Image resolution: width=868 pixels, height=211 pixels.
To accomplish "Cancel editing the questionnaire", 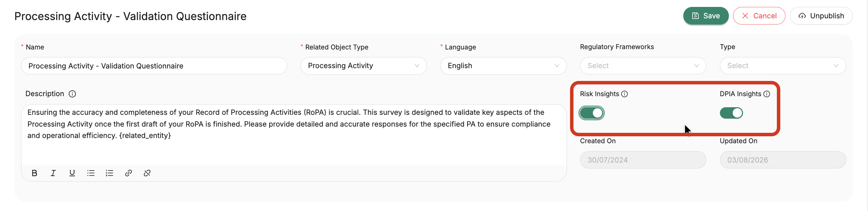I will 759,16.
